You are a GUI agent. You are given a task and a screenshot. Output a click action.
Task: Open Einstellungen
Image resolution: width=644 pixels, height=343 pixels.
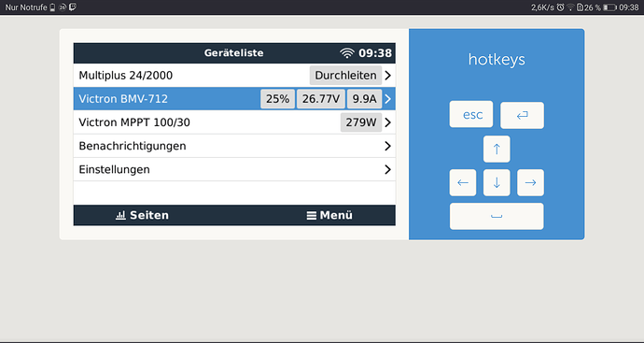[x=234, y=169]
